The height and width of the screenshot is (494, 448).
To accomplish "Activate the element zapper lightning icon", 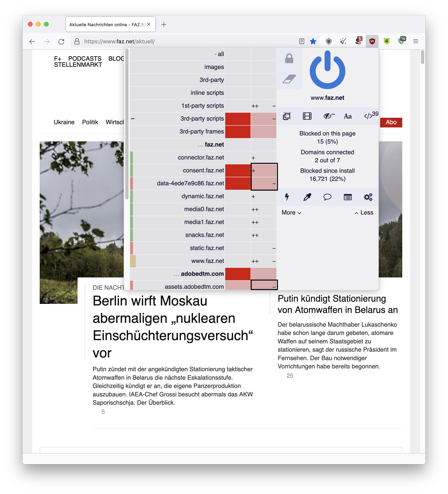I will click(x=287, y=197).
